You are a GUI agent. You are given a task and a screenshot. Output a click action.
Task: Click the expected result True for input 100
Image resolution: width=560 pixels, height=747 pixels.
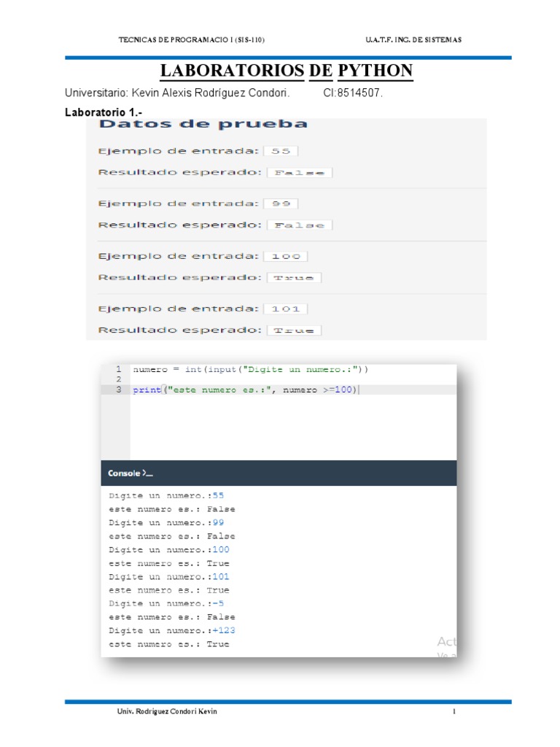[294, 278]
